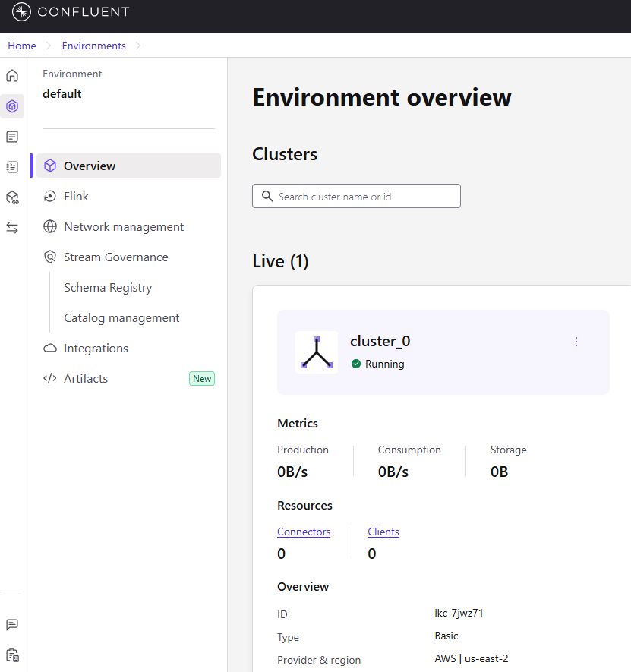This screenshot has height=672, width=631.
Task: Click the clipboard icon at rail bottom
Action: tap(12, 655)
